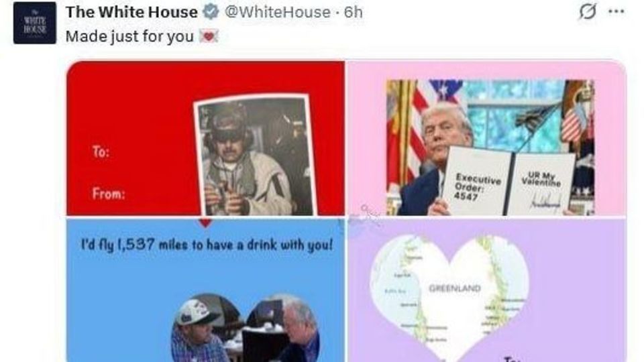Click the soldier photo in red card
Viewport: 644px width, 362px height.
tap(256, 155)
